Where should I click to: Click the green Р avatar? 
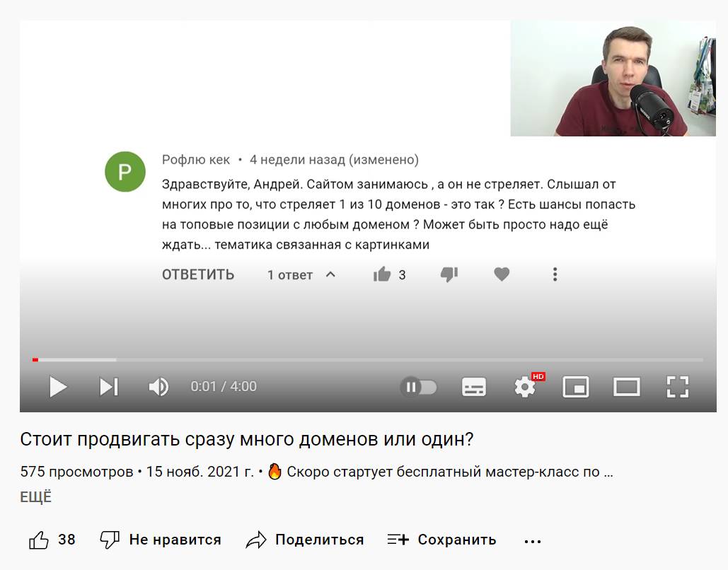coord(125,172)
